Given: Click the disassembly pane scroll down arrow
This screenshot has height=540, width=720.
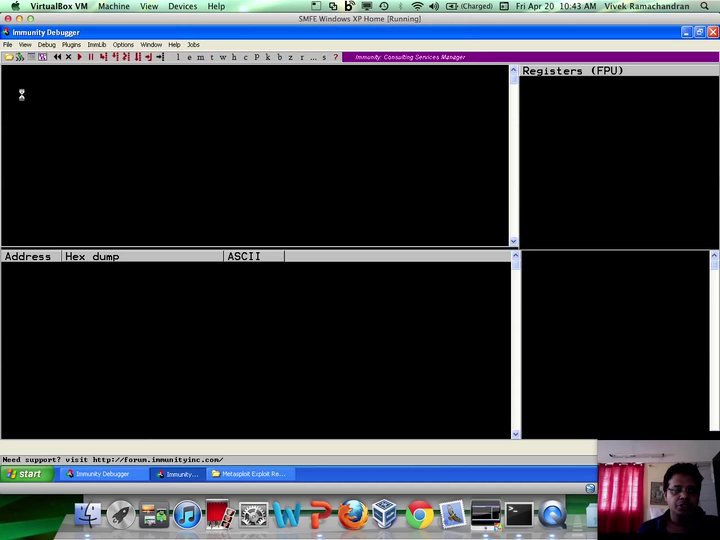Looking at the screenshot, I should pos(513,242).
